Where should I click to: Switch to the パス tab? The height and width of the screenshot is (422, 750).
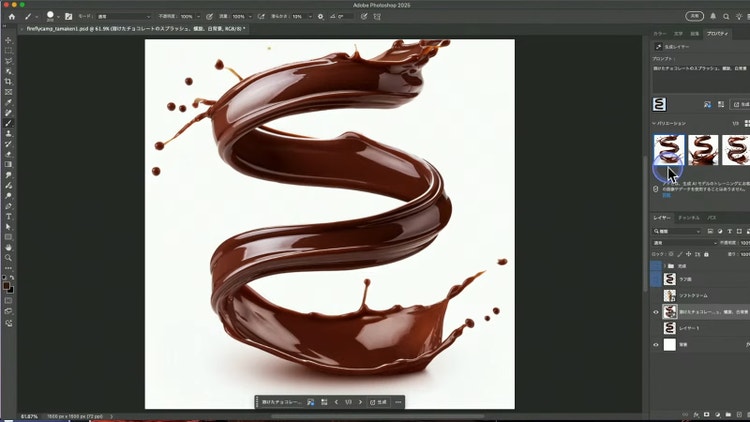[712, 218]
